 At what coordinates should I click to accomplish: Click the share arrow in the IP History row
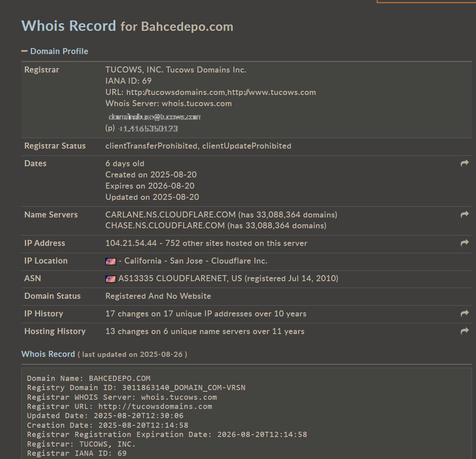point(464,313)
